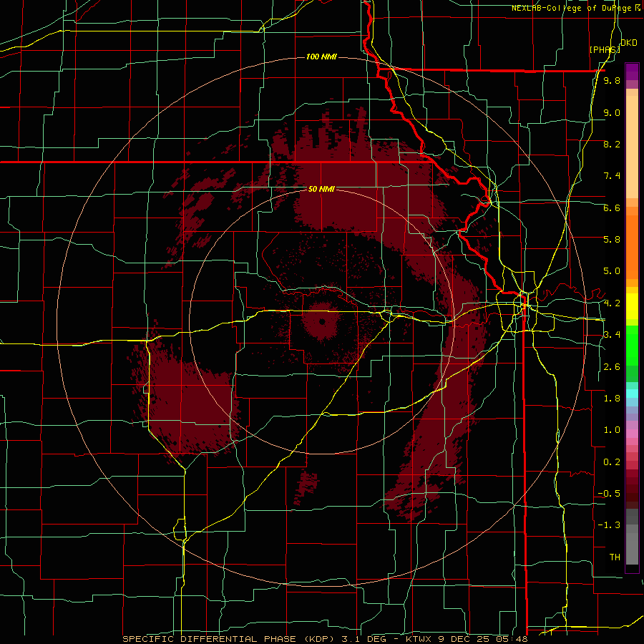Click the KTWX radar station identifier
Image resolution: width=644 pixels, height=644 pixels.
[x=420, y=639]
